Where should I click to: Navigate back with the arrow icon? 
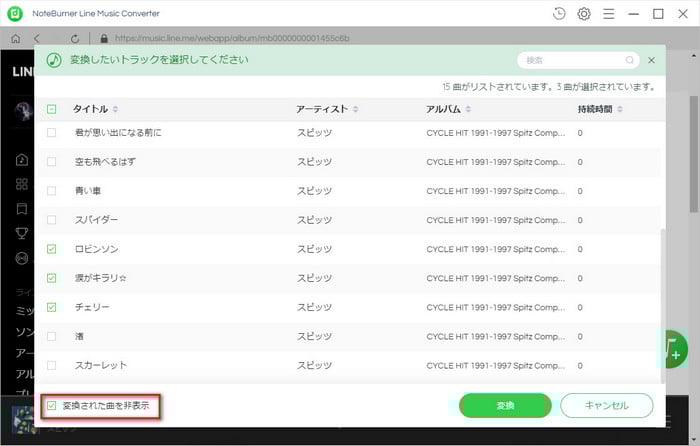coord(37,39)
